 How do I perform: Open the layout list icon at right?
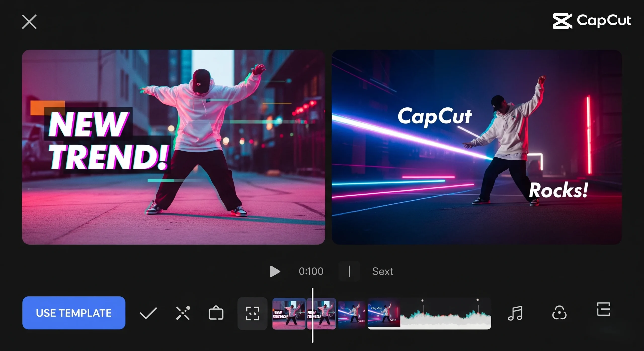603,309
